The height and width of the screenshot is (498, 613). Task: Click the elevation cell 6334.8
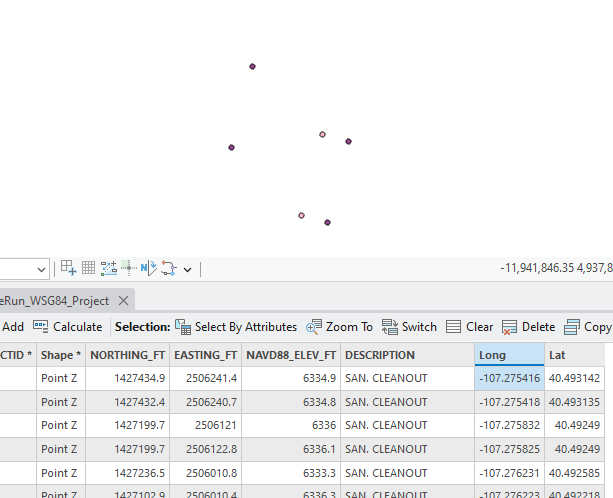(x=291, y=402)
